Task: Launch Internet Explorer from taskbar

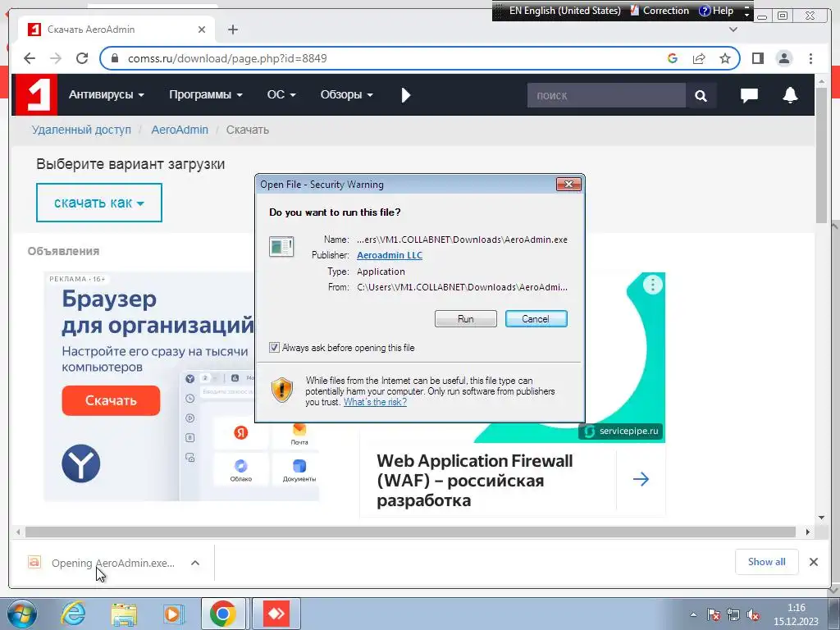Action: (73, 614)
